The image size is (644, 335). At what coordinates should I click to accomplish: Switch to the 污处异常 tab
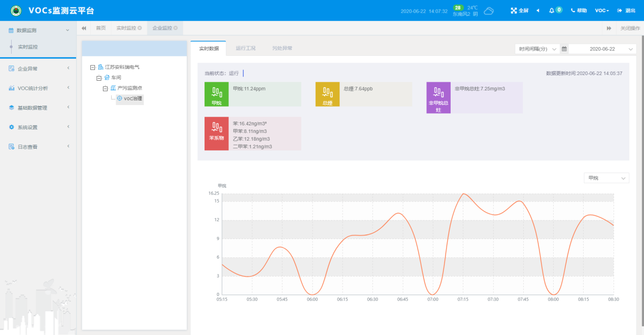coord(282,48)
